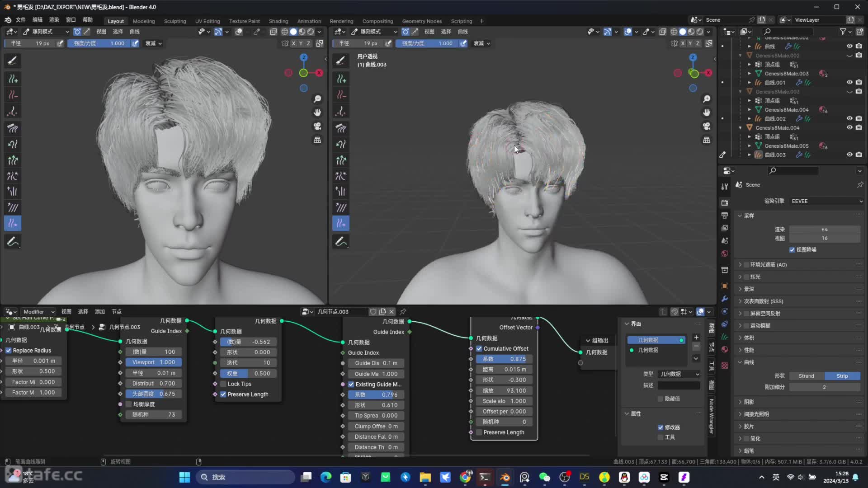Click the X symmetry button in left viewport
868x488 pixels.
coord(293,43)
